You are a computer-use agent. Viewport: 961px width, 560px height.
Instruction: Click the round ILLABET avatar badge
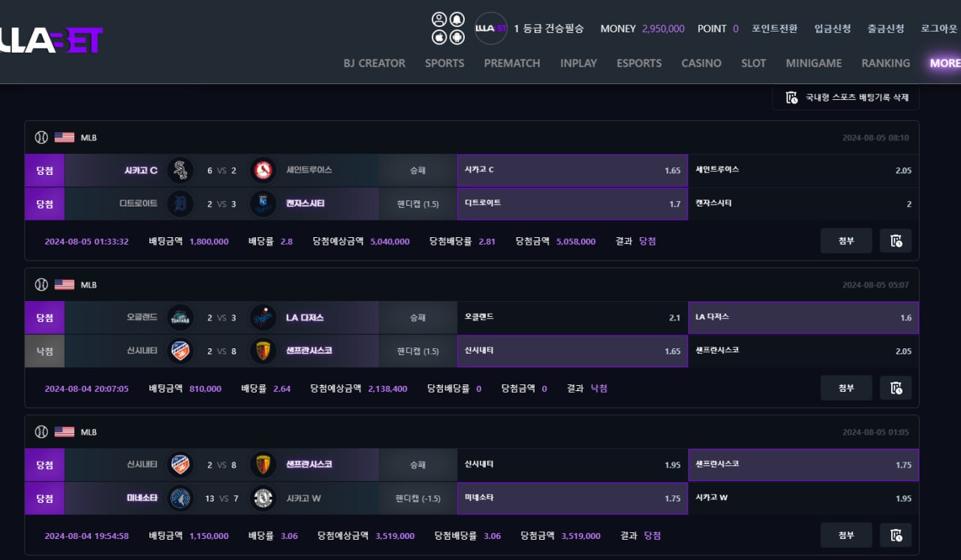click(492, 29)
